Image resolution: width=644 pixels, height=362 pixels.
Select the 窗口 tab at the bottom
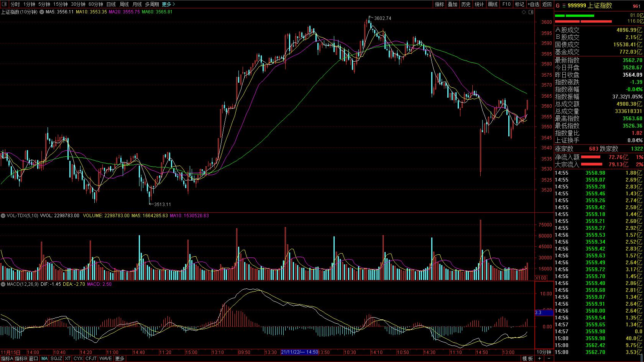(34, 359)
